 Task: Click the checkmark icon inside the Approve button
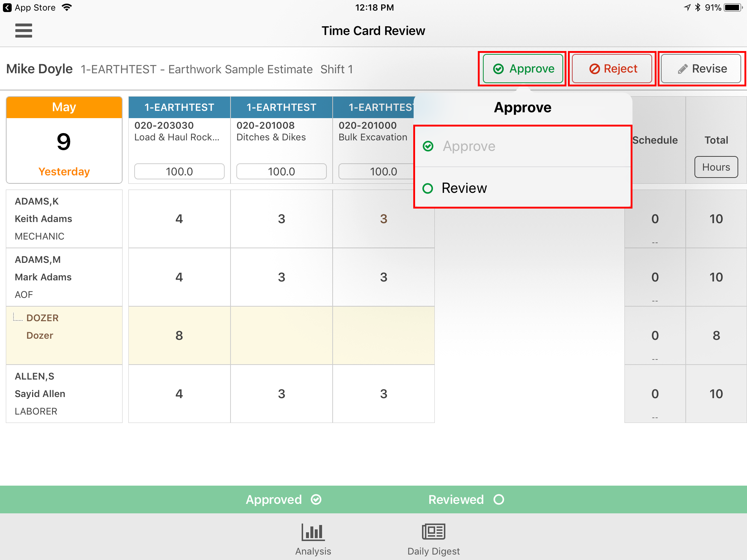click(500, 69)
